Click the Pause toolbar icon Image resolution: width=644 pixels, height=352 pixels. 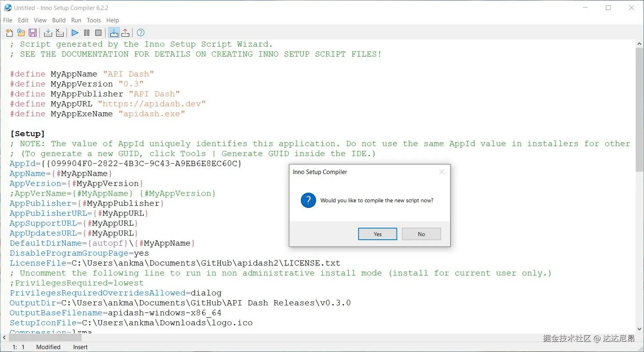87,33
